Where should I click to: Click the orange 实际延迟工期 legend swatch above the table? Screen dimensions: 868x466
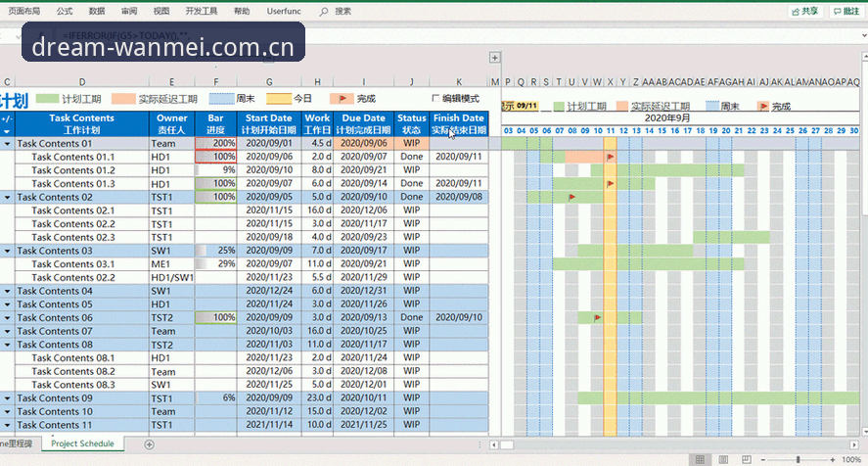[x=123, y=99]
